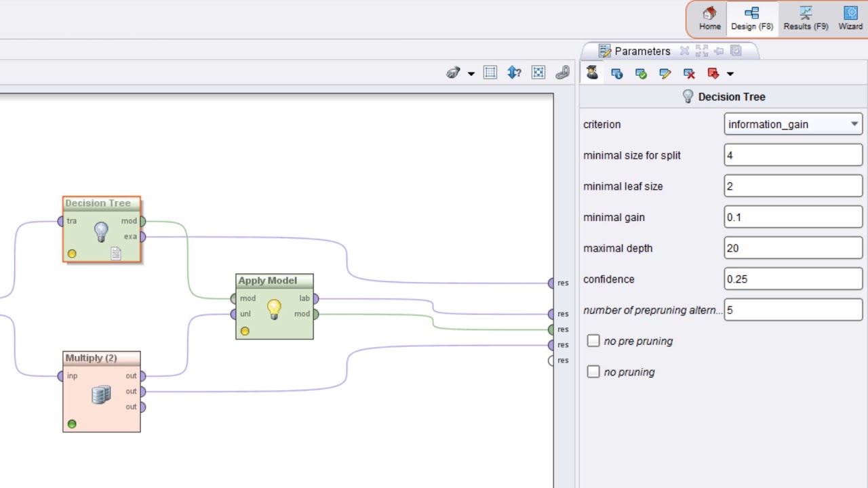Click the Apply Model 'unl' input port

234,314
